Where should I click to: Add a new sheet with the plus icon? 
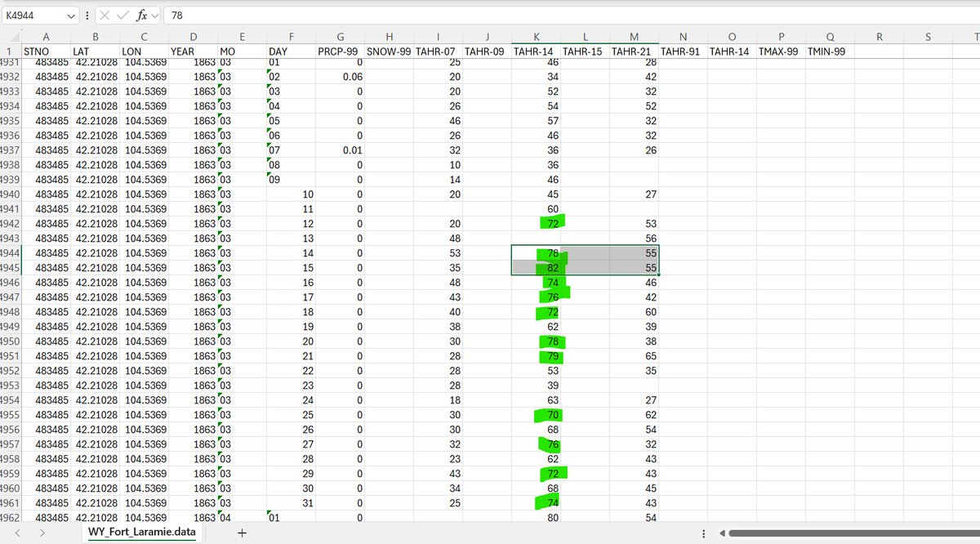tap(241, 533)
